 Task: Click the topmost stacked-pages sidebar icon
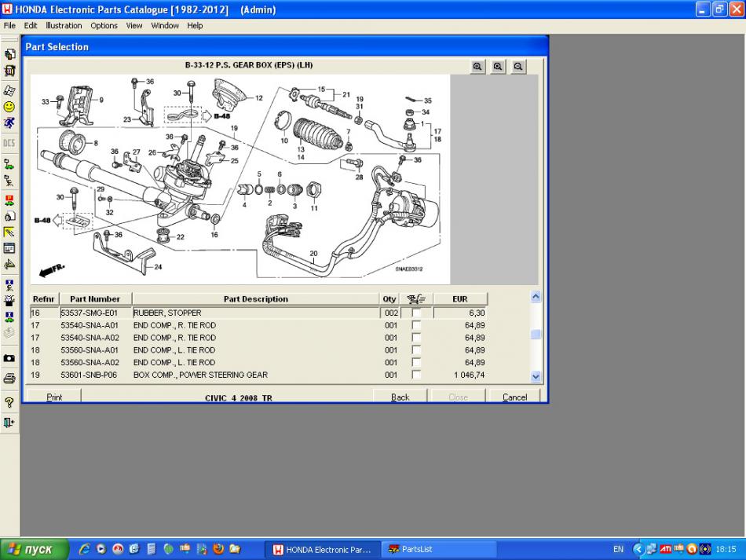[9, 53]
